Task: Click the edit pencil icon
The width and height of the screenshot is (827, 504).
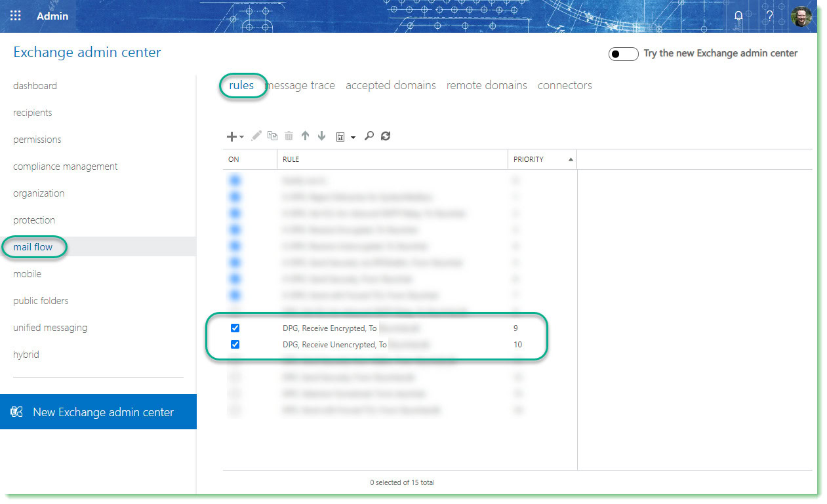Action: tap(256, 136)
